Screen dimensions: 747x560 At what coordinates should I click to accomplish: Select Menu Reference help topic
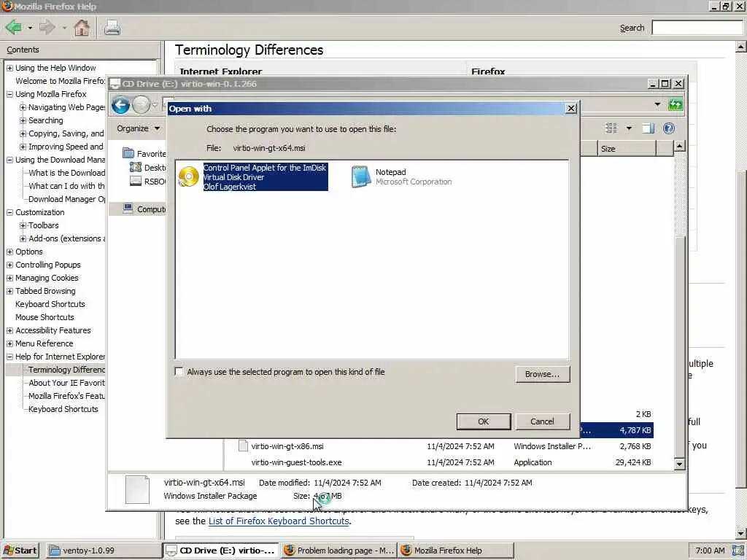point(44,343)
